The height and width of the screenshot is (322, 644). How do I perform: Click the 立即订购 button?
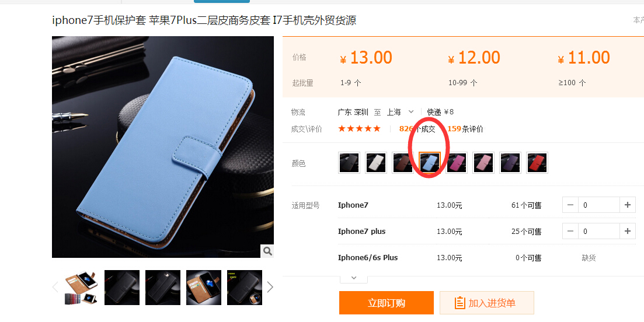pyautogui.click(x=386, y=303)
